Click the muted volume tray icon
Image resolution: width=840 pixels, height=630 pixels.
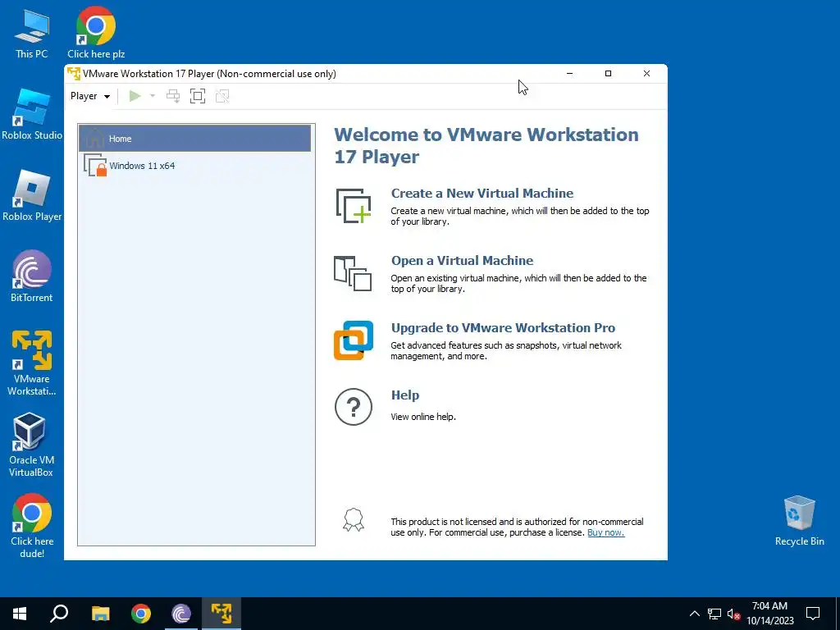[733, 614]
